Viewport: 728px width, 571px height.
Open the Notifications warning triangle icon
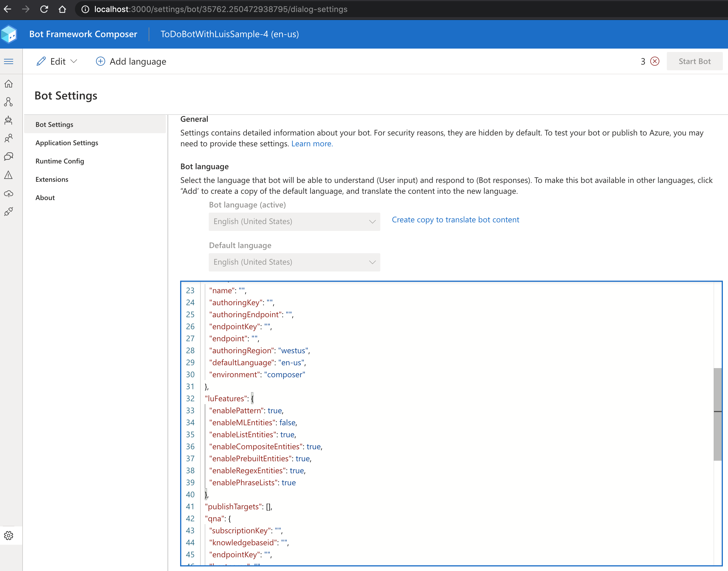(9, 175)
